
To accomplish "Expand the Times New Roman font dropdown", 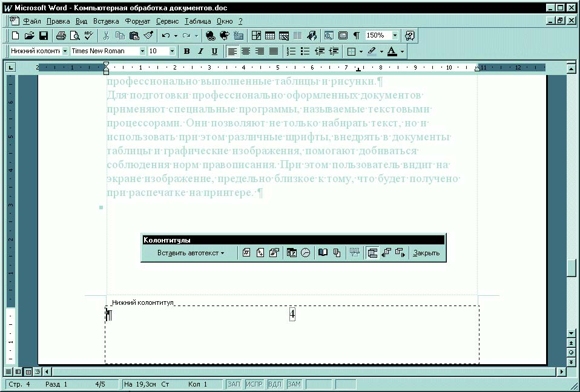I will [143, 51].
